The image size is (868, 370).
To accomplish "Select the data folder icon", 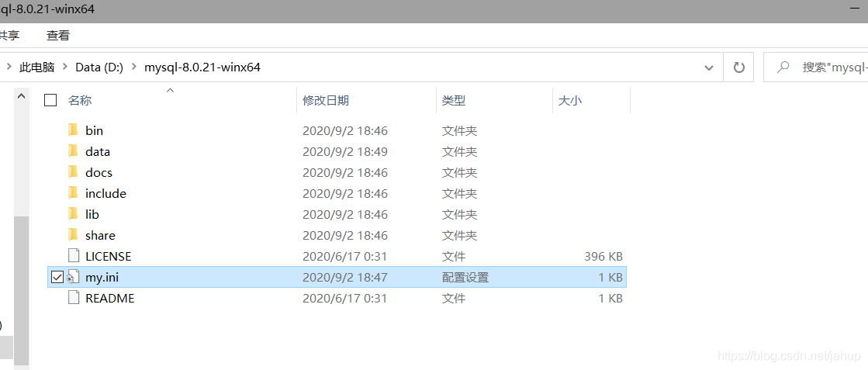I will (x=73, y=151).
